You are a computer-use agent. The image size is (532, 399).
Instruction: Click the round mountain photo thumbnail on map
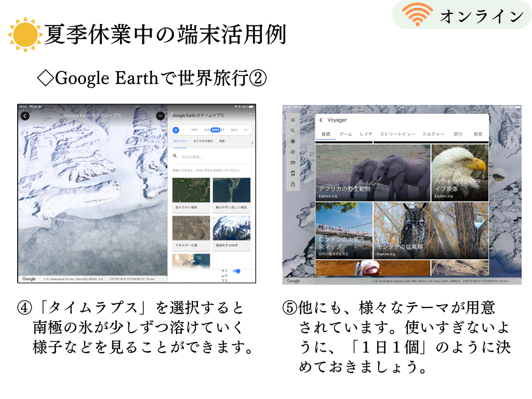point(499,175)
